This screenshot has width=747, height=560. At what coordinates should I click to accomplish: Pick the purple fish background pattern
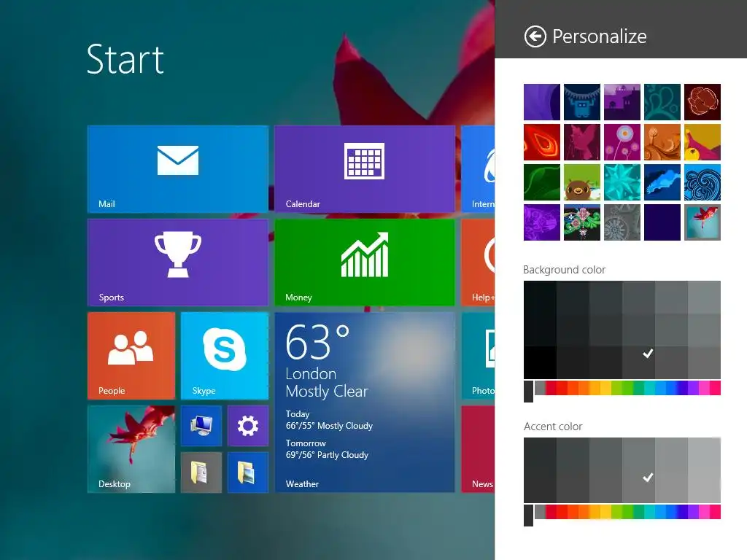click(x=542, y=222)
